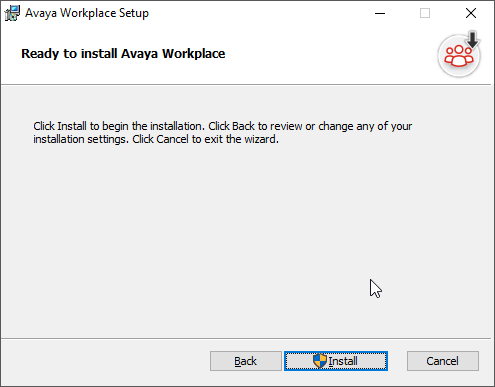Click the installer icon in the title bar

(12, 13)
